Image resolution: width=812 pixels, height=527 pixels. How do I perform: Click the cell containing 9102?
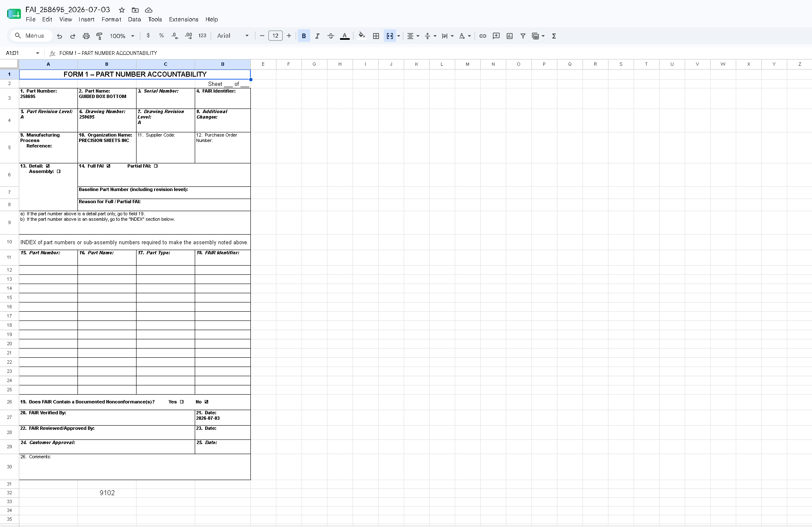click(107, 493)
